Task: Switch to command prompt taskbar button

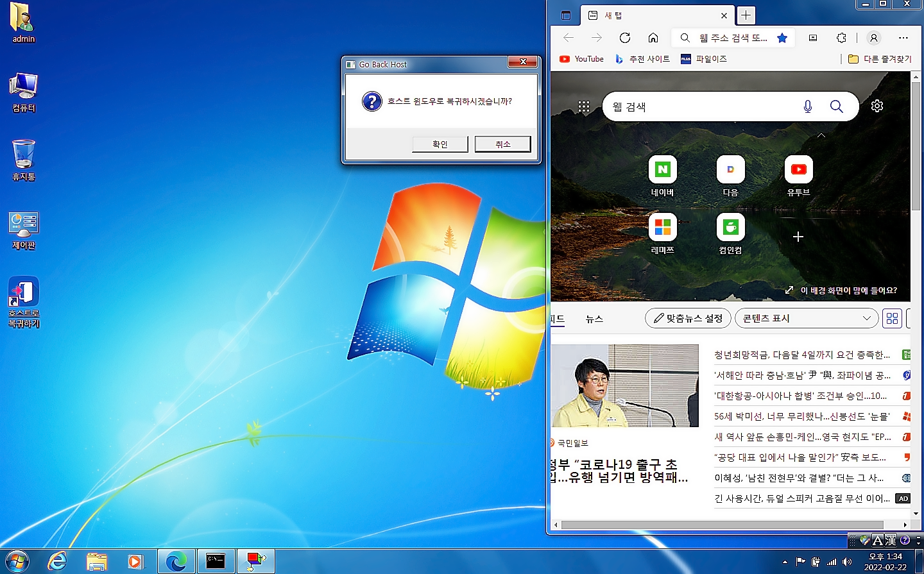Action: [216, 562]
